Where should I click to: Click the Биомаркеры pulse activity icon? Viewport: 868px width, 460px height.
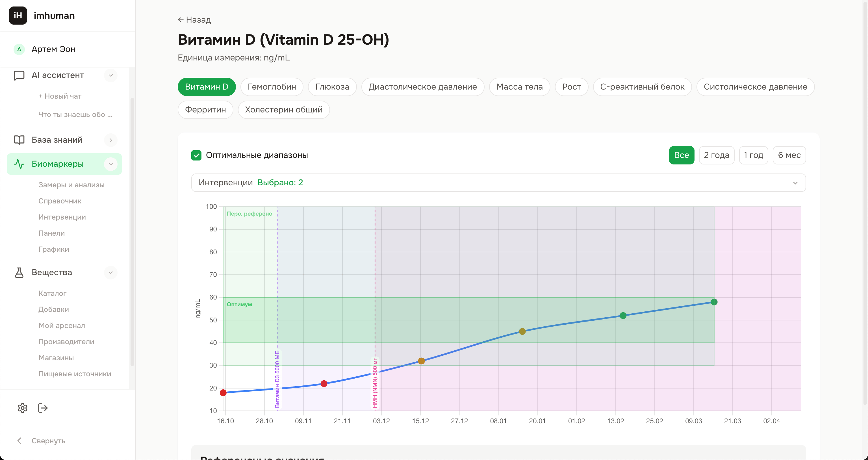pos(19,164)
